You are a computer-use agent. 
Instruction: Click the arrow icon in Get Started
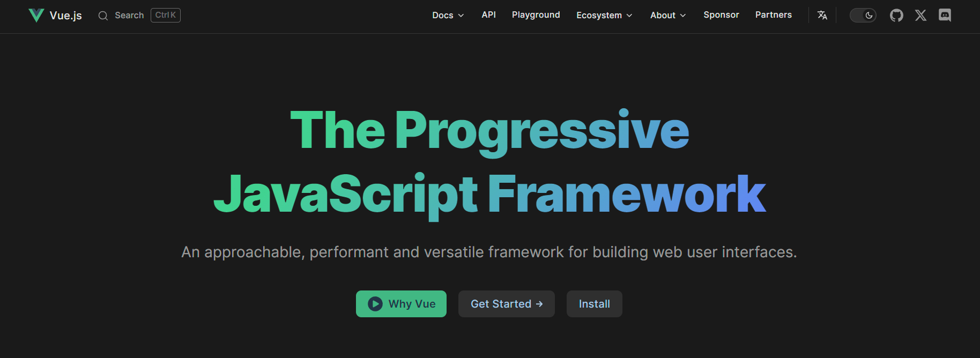coord(539,304)
